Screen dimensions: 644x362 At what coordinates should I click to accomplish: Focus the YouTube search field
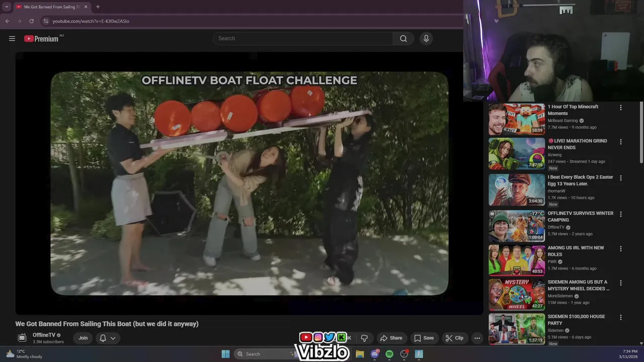coord(303,39)
